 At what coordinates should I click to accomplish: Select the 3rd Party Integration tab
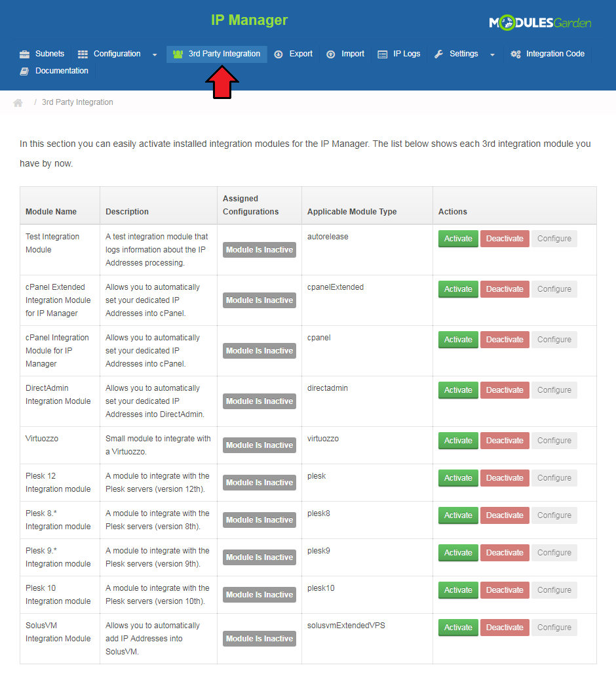coord(217,54)
